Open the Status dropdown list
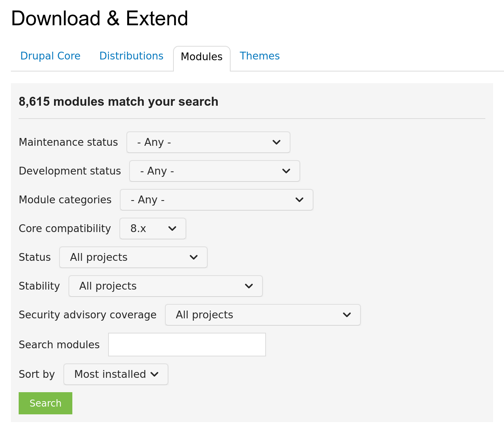The width and height of the screenshot is (504, 426). tap(133, 257)
